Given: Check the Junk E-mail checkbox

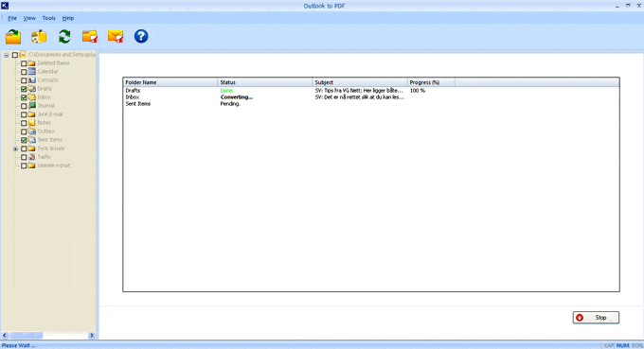Looking at the screenshot, I should (x=24, y=114).
